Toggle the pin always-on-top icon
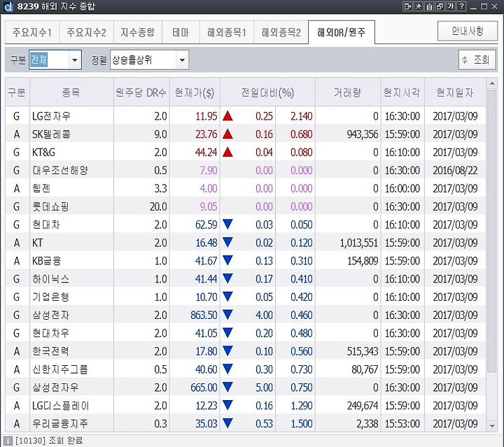Image resolution: width=504 pixels, height=447 pixels. coord(418,6)
